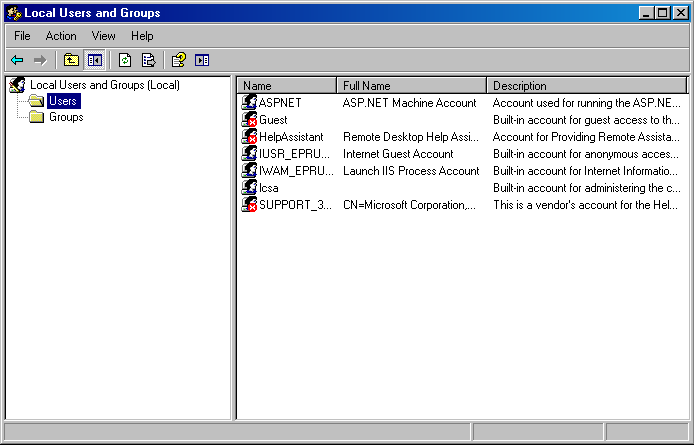Click the HelpAssistant account name

291,137
